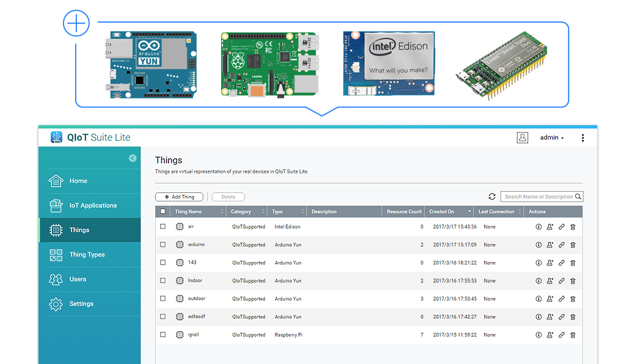The width and height of the screenshot is (643, 364).
Task: Click the QIoT Suite Lite logo icon
Action: [x=56, y=137]
